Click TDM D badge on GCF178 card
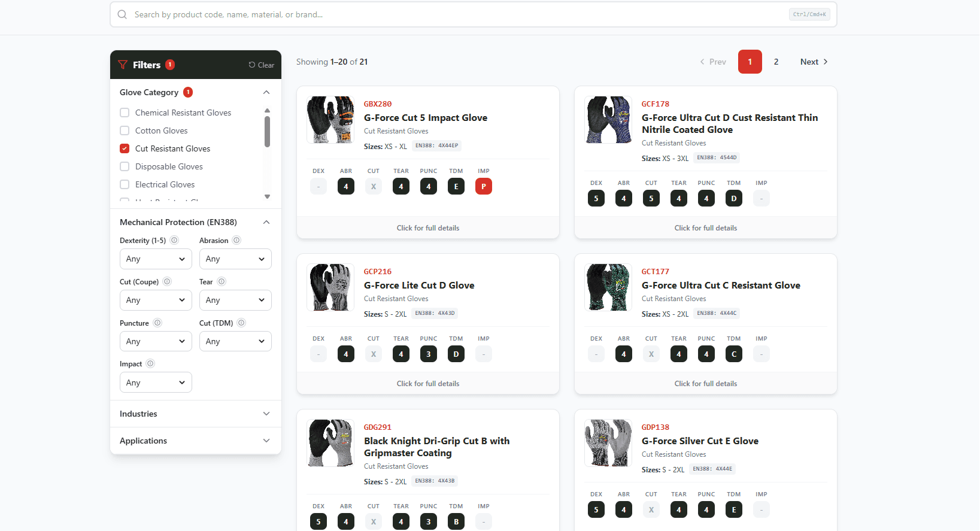 (x=734, y=198)
